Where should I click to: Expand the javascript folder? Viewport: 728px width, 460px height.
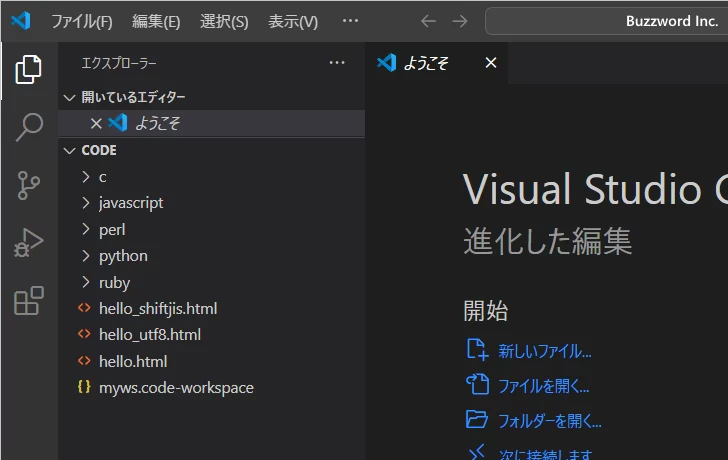tap(85, 203)
